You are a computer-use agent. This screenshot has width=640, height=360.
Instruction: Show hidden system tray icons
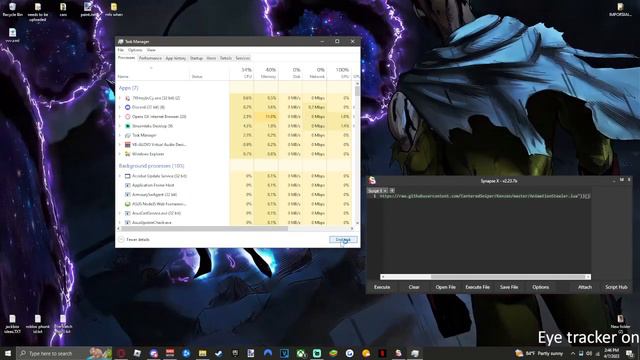(x=573, y=353)
